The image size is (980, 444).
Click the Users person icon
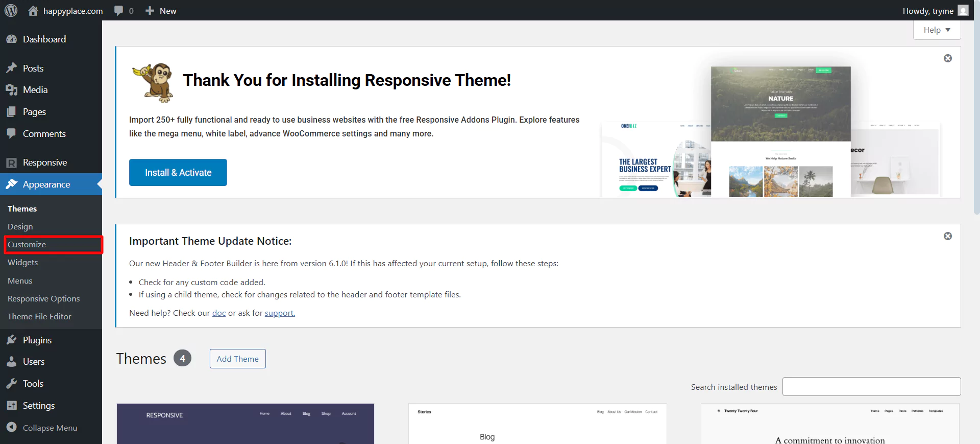point(11,362)
